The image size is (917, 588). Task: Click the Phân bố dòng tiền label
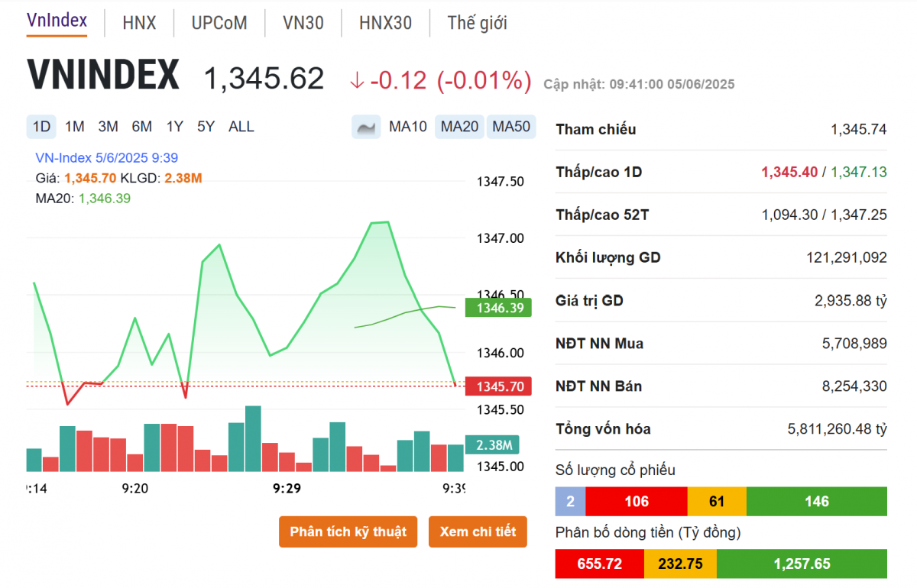pyautogui.click(x=648, y=532)
